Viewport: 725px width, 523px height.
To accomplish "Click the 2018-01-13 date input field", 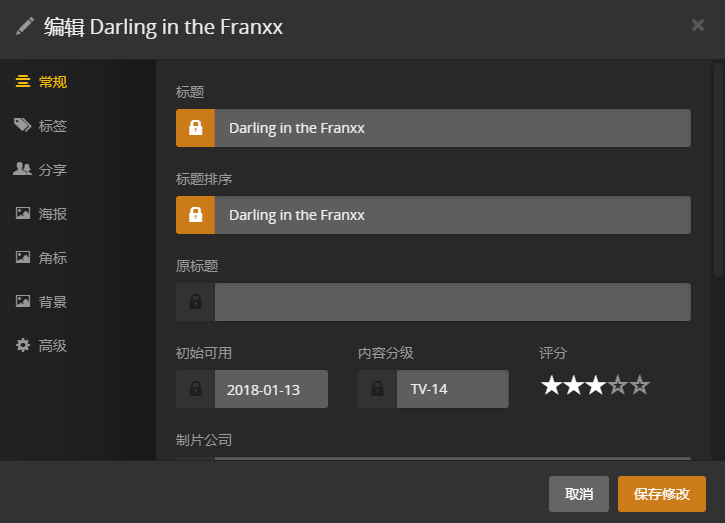I will click(271, 389).
